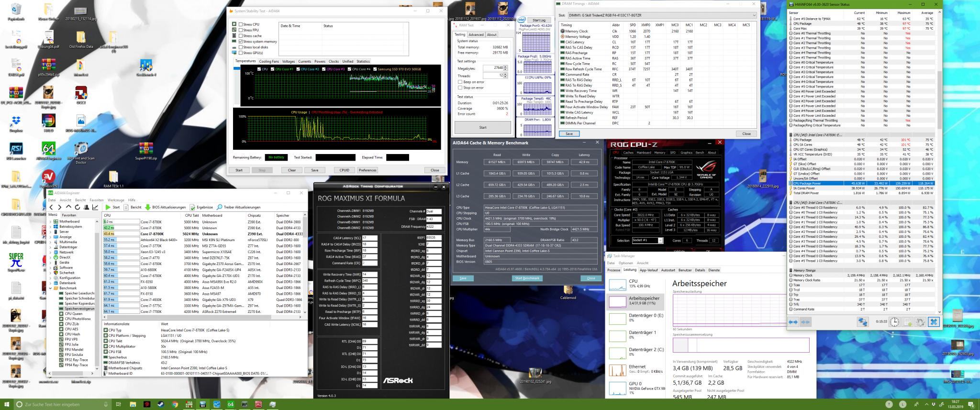The width and height of the screenshot is (980, 410).
Task: Click Preferences in System Stability Test
Action: point(367,170)
